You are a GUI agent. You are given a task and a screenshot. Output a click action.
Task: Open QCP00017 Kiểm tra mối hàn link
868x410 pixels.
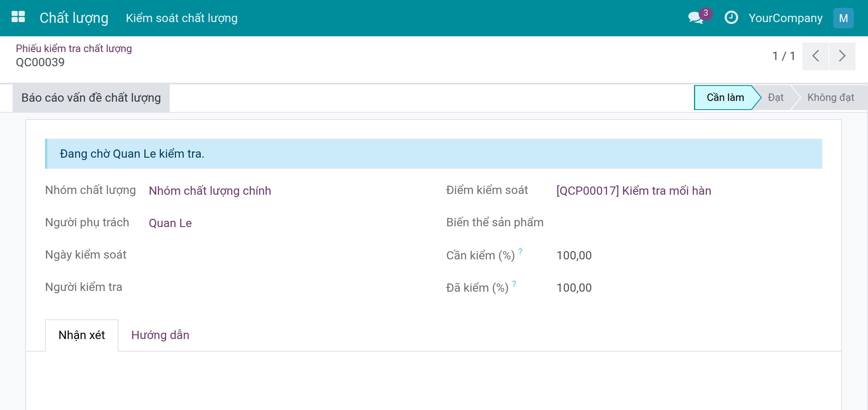(x=634, y=191)
